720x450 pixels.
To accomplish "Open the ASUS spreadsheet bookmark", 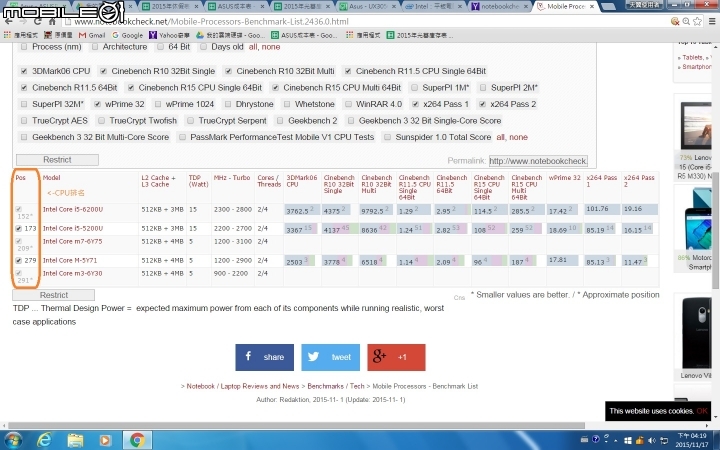I will click(x=304, y=35).
